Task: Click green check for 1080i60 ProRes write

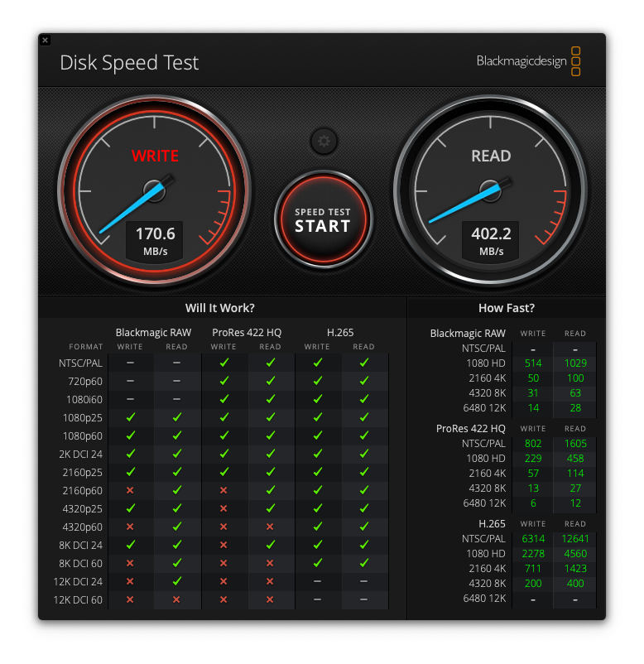Action: click(x=224, y=398)
